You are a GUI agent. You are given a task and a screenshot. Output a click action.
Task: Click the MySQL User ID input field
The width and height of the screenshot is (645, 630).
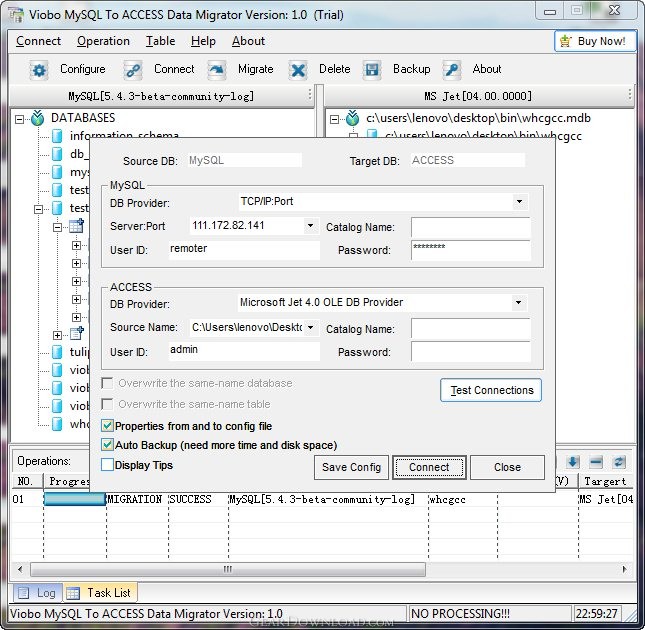point(242,250)
